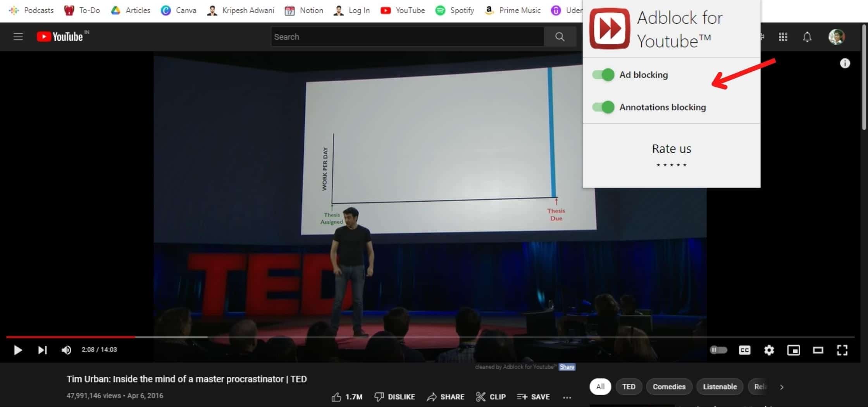Open more actions three-dot menu
The width and height of the screenshot is (868, 407).
point(567,397)
